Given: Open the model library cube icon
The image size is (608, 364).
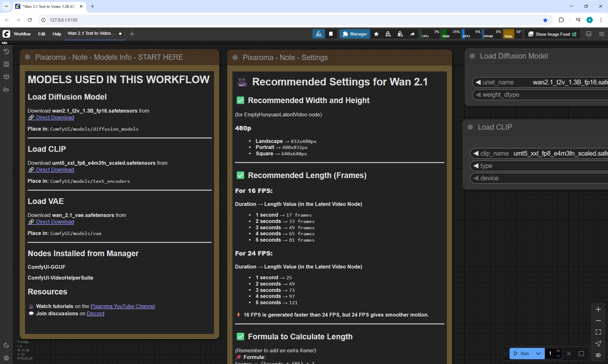Looking at the screenshot, I should tap(6, 77).
